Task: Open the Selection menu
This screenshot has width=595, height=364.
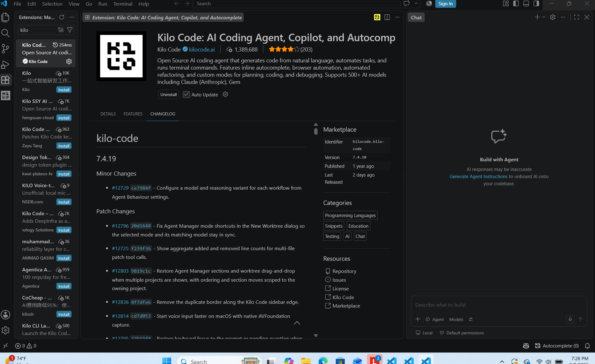Action: click(52, 4)
